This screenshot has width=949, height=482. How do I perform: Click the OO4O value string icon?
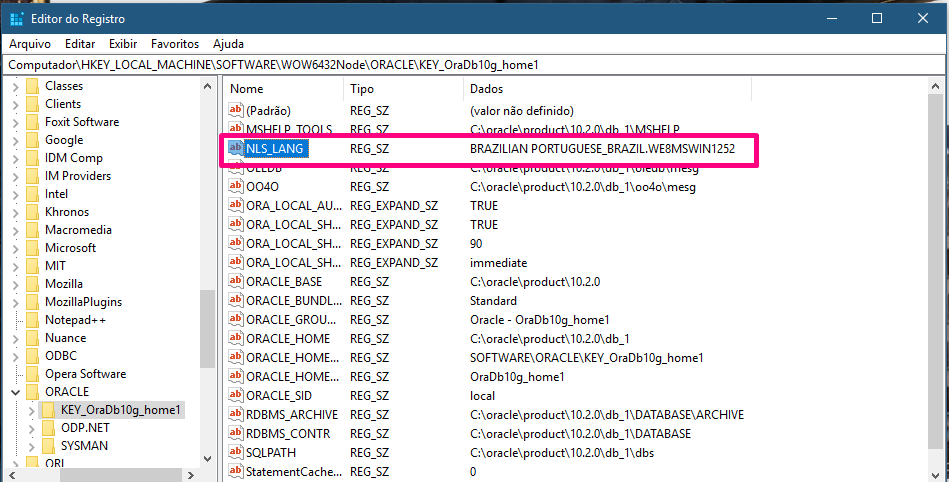point(235,186)
